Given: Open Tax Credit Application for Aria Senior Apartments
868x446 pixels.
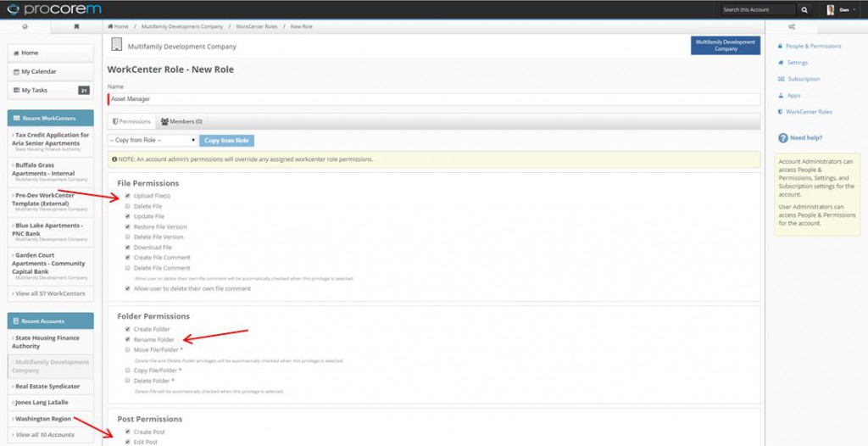Looking at the screenshot, I should click(50, 142).
